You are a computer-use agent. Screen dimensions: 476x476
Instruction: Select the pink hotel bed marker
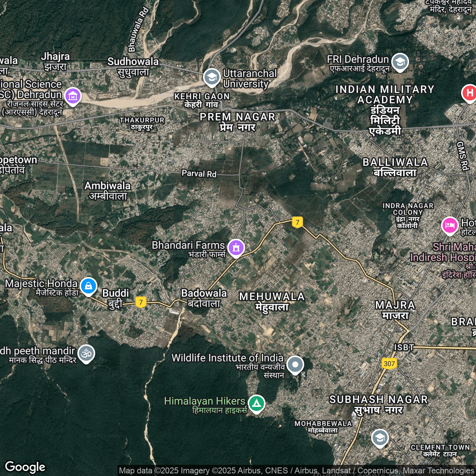click(x=450, y=225)
